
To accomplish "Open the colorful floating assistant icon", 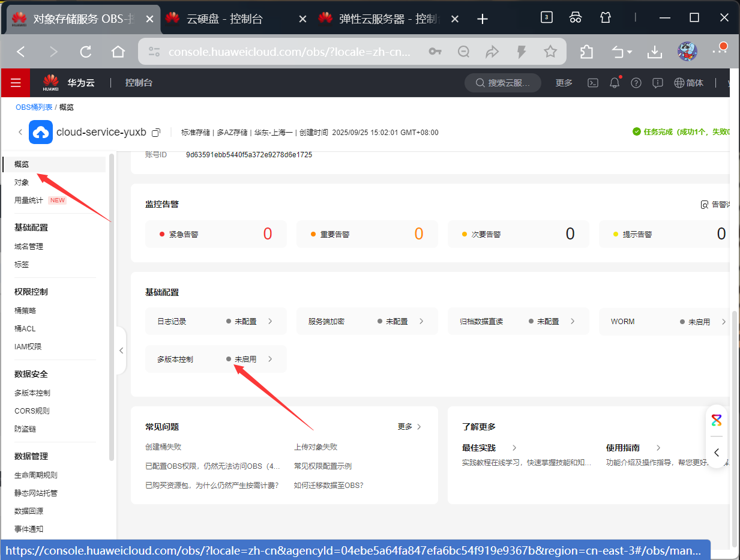I will point(717,420).
